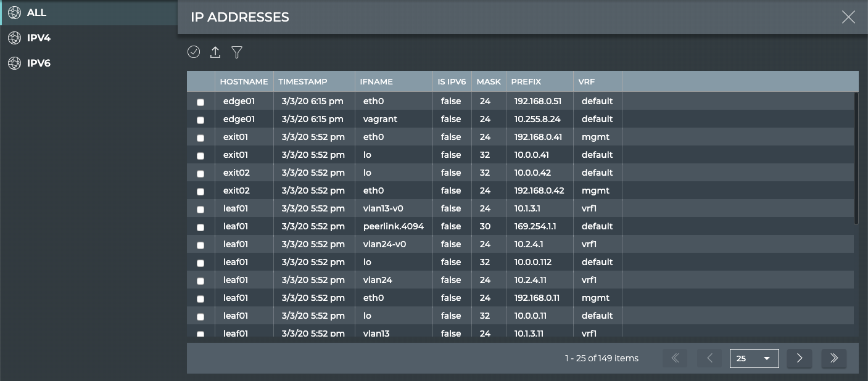Sort by the TIMESTAMP column header
The image size is (868, 381).
pyautogui.click(x=303, y=81)
